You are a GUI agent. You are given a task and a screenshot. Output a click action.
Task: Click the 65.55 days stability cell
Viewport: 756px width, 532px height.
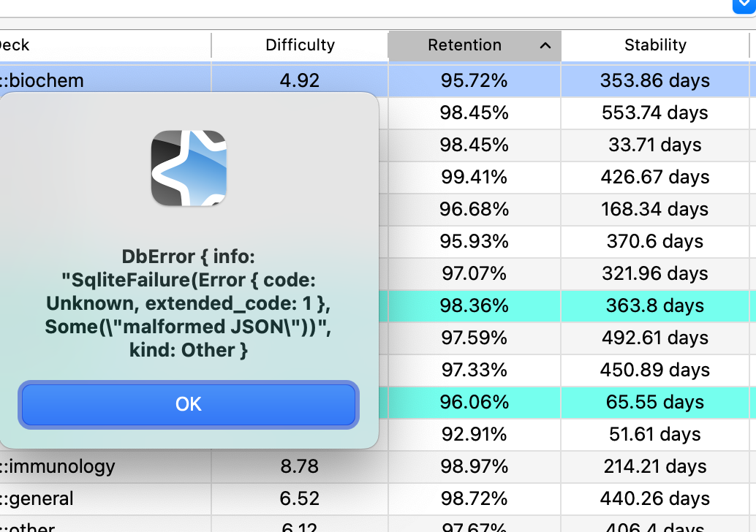(x=655, y=402)
